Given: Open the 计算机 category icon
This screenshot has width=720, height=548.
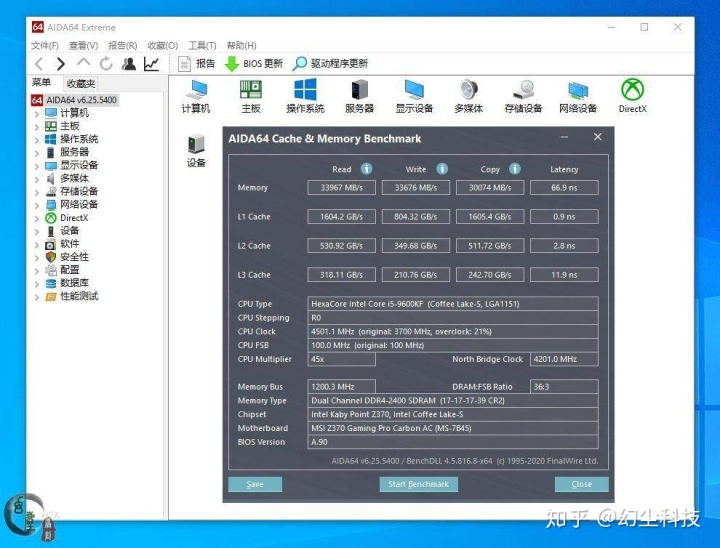Looking at the screenshot, I should coord(196,96).
